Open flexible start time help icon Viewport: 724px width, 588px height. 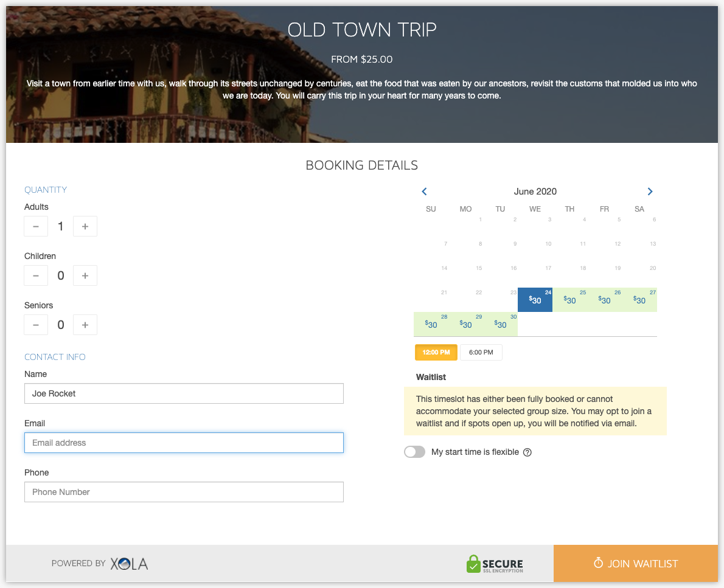pos(527,452)
